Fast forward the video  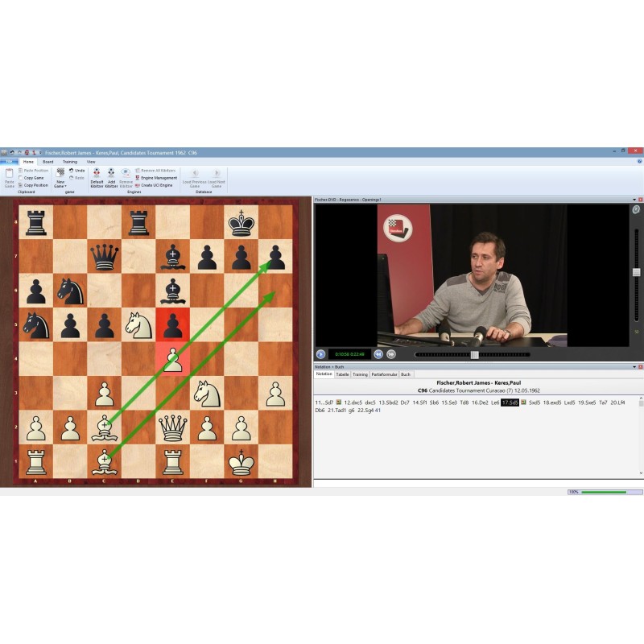pos(391,354)
